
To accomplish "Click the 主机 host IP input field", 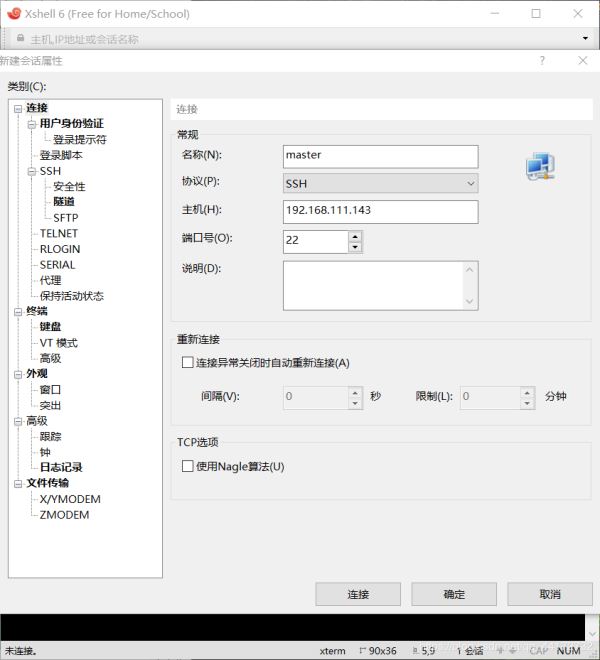I will point(380,212).
